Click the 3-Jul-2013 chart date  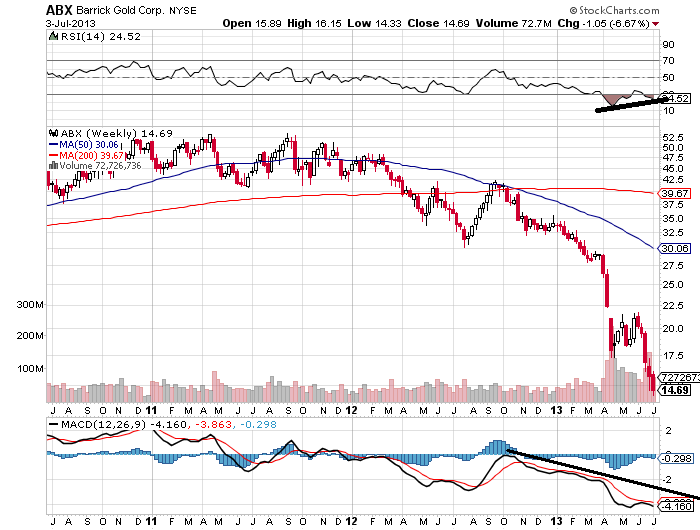pos(71,23)
